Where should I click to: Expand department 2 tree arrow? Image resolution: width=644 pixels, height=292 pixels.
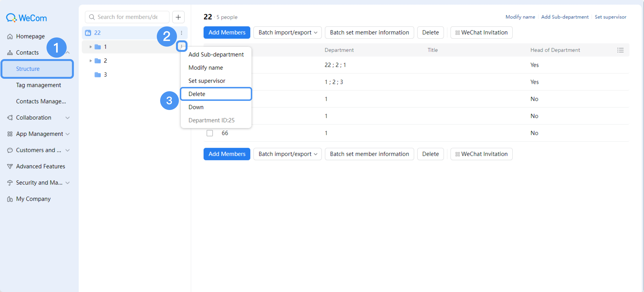(x=90, y=61)
